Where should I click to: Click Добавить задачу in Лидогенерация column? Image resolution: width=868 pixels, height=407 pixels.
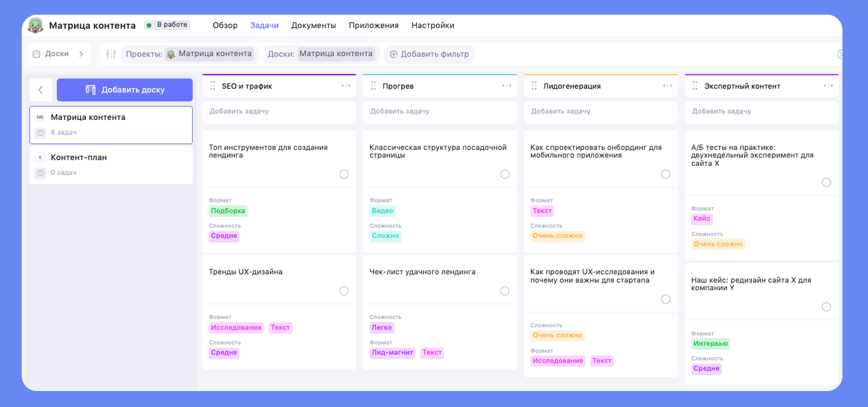(601, 112)
